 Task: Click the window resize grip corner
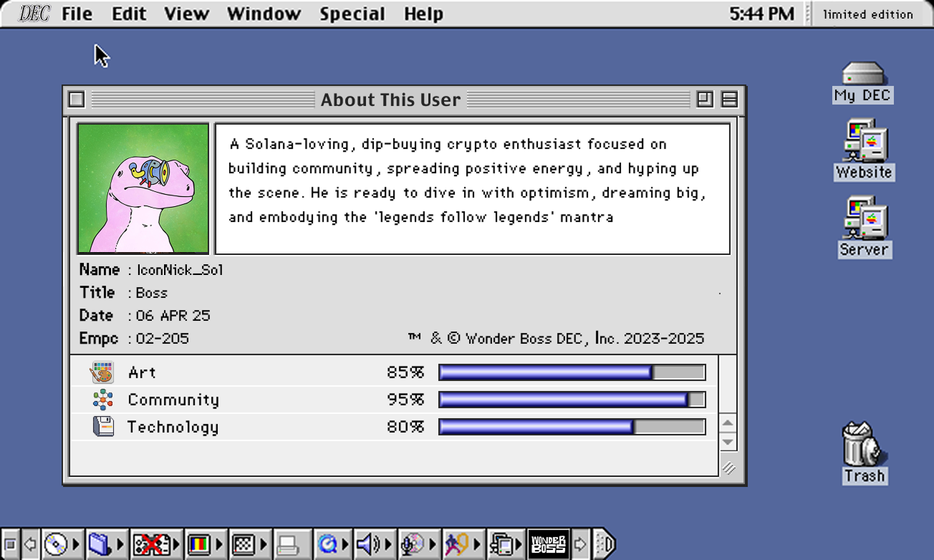click(x=728, y=468)
